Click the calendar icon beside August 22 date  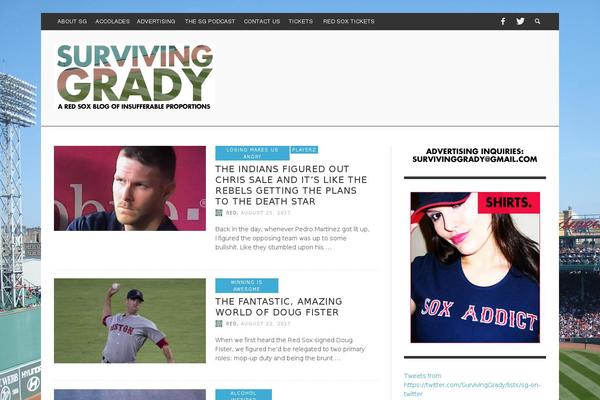click(x=219, y=324)
